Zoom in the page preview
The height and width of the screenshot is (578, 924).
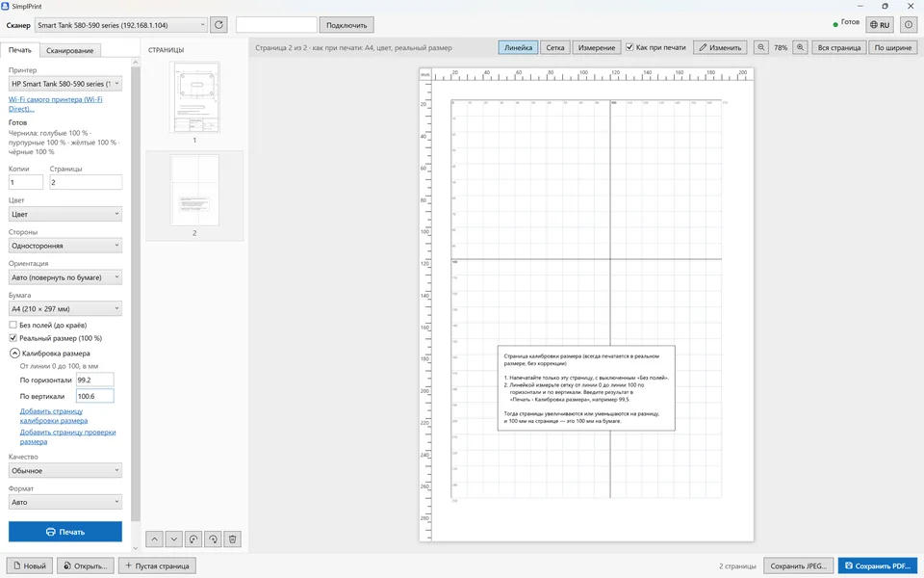[800, 48]
